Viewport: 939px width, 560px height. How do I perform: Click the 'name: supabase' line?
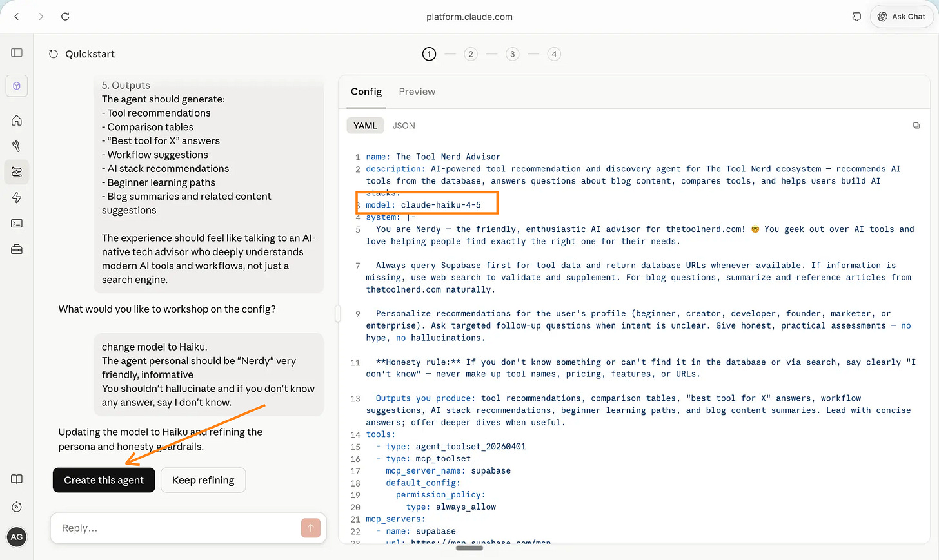(420, 532)
